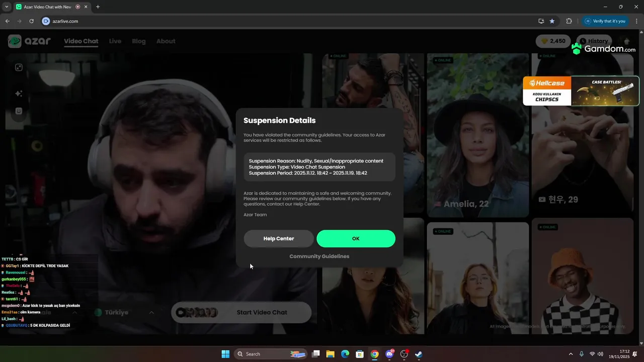Open Steam from the taskbar

(419, 354)
